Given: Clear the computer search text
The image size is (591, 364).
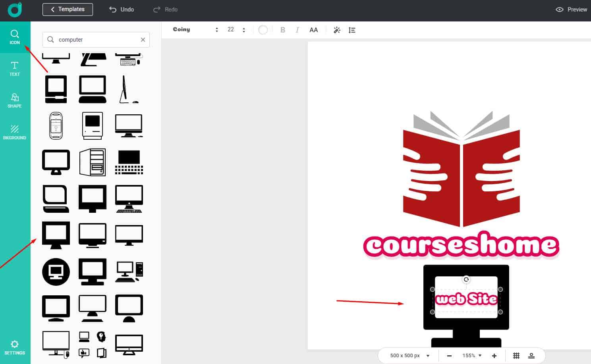Looking at the screenshot, I should click(x=143, y=40).
